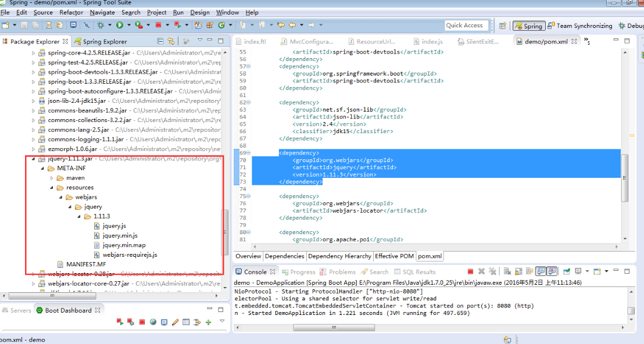This screenshot has height=344, width=644.
Task: Terminate the console process with red square
Action: pyautogui.click(x=470, y=271)
